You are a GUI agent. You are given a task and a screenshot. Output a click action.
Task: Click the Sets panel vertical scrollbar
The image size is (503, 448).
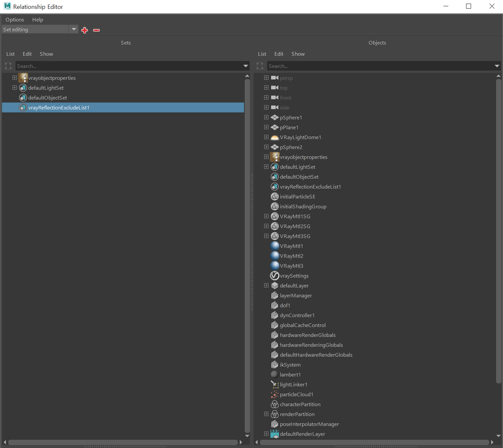pos(247,256)
